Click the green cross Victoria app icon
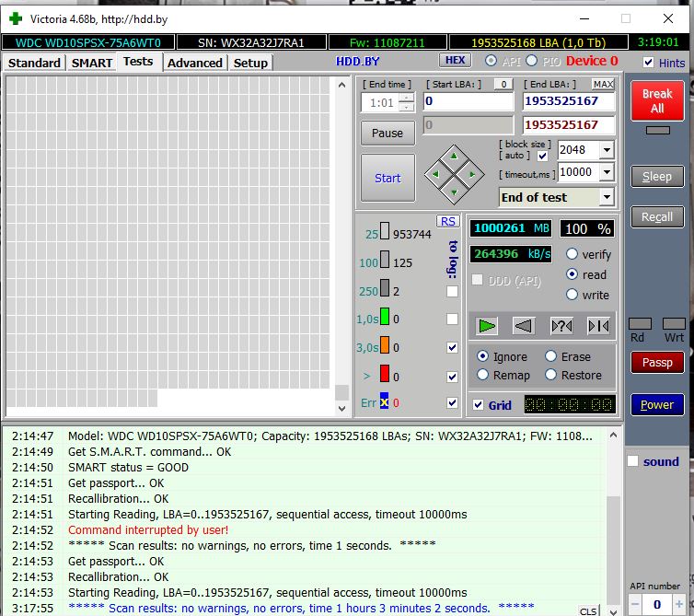 [x=16, y=19]
